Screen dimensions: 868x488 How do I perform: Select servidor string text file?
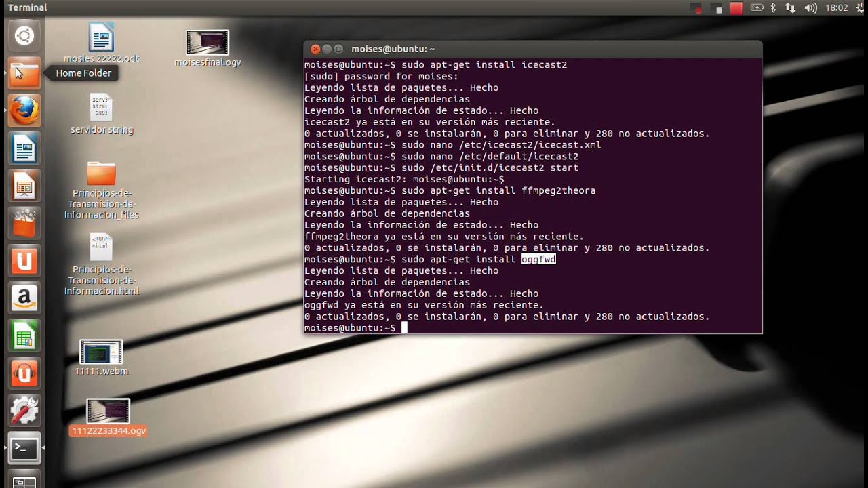pos(102,113)
